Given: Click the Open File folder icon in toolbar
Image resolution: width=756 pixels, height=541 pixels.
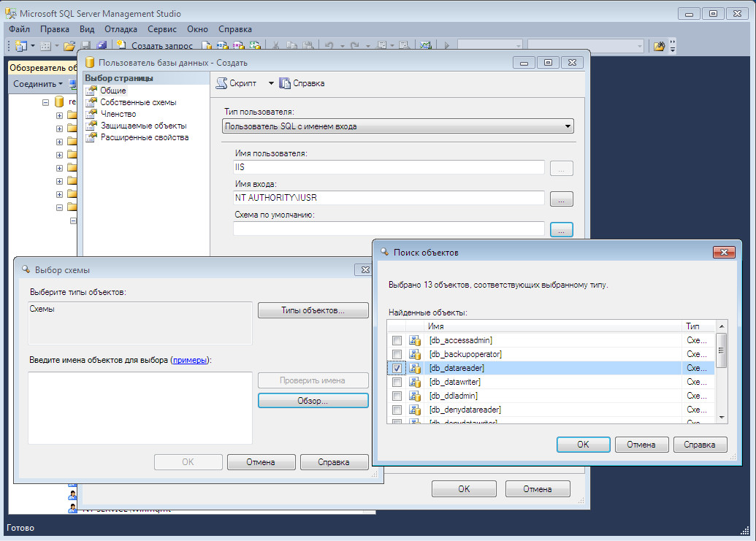Looking at the screenshot, I should click(69, 46).
